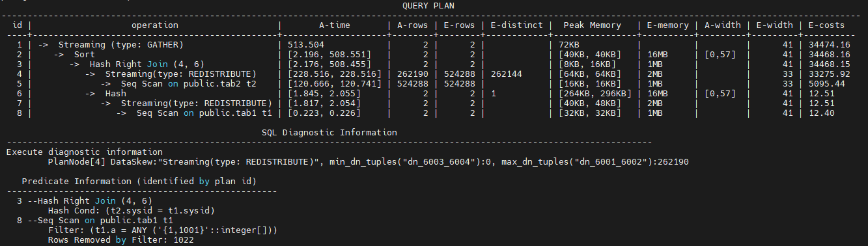The height and width of the screenshot is (246, 868).
Task: Click the QUERY PLAN title text
Action: click(428, 5)
